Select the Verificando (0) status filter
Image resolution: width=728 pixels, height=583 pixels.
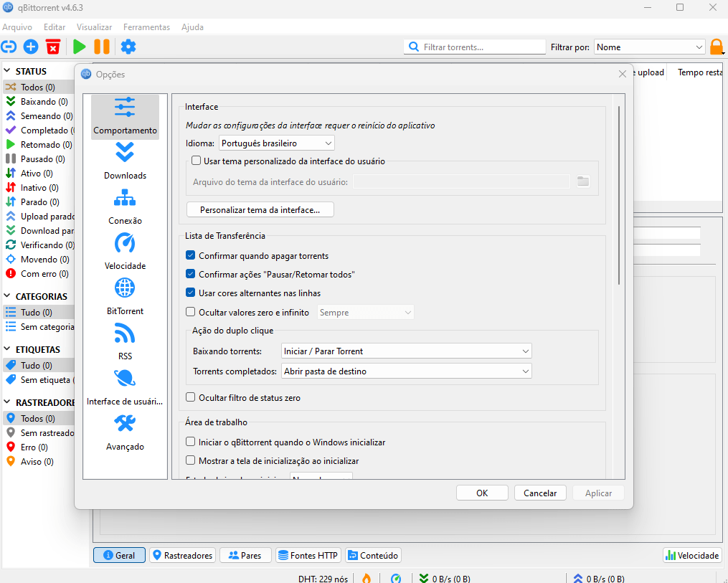coord(39,245)
